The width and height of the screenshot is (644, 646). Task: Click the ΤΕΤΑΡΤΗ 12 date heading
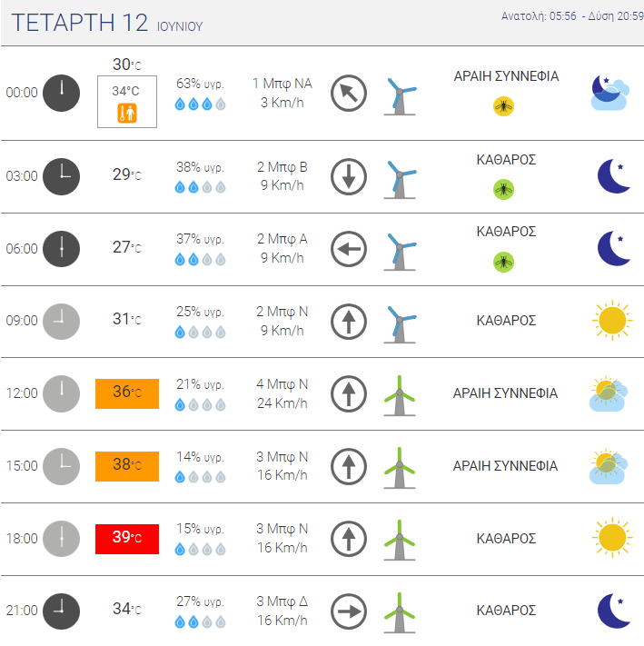pos(79,22)
